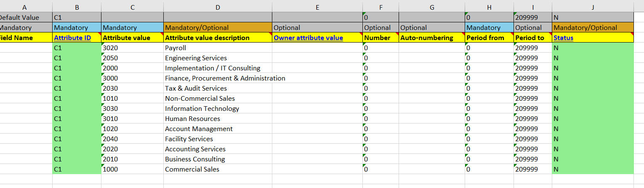The width and height of the screenshot is (644, 188).
Task: Click the Attribute value description header cell
Action: 218,38
